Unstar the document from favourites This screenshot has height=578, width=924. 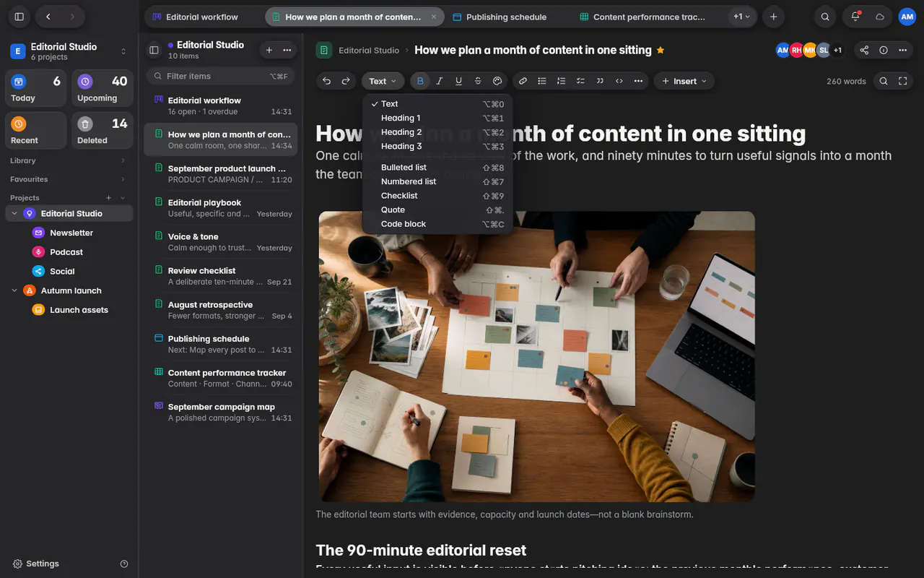click(660, 50)
